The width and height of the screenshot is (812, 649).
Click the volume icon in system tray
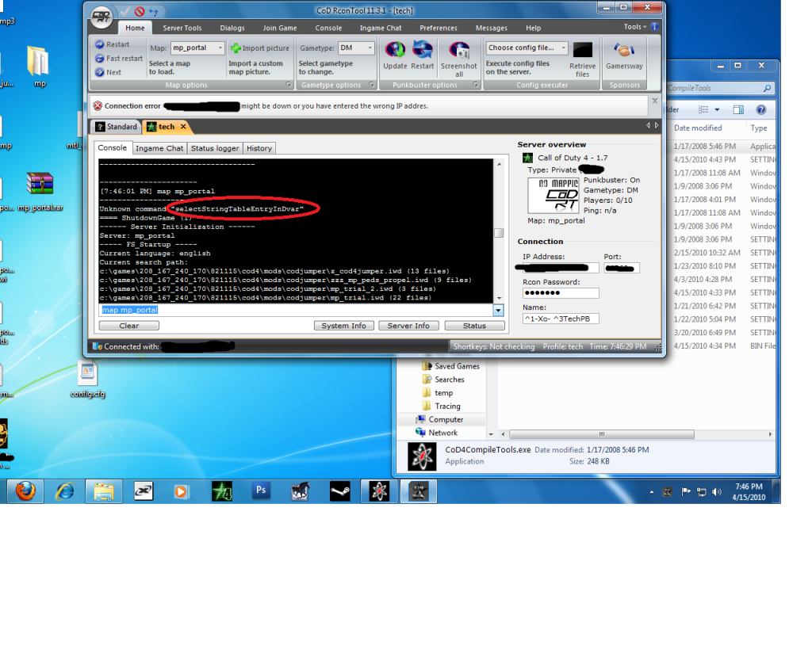pyautogui.click(x=717, y=491)
